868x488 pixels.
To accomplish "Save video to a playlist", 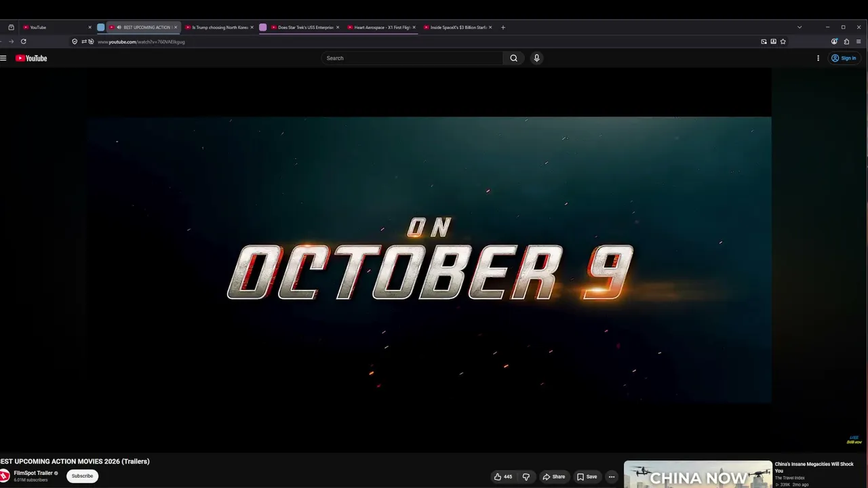I will [587, 476].
